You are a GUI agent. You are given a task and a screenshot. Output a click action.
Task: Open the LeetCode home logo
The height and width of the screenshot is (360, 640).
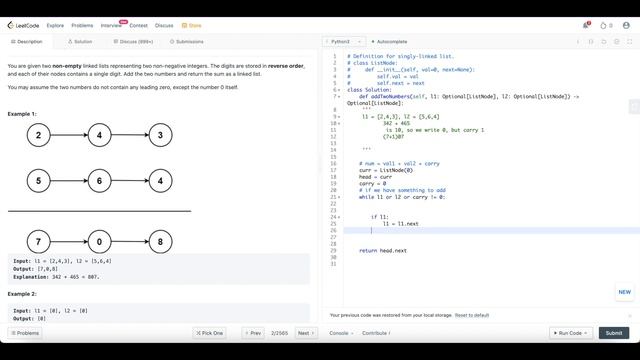pyautogui.click(x=23, y=25)
